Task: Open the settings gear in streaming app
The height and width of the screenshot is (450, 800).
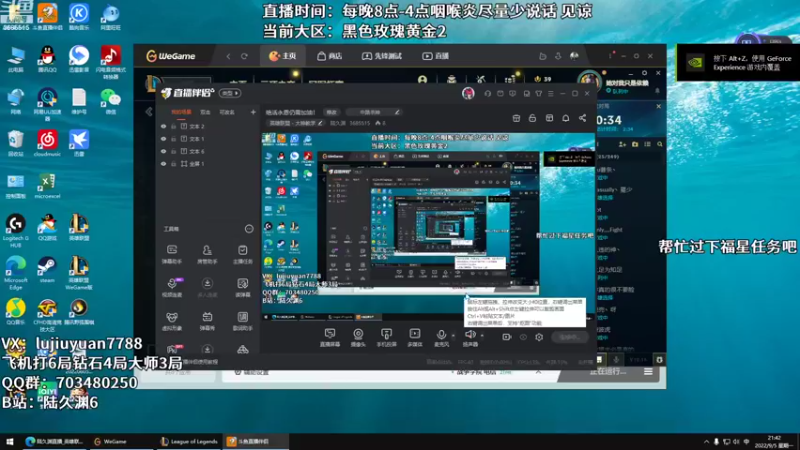Action: click(x=539, y=337)
